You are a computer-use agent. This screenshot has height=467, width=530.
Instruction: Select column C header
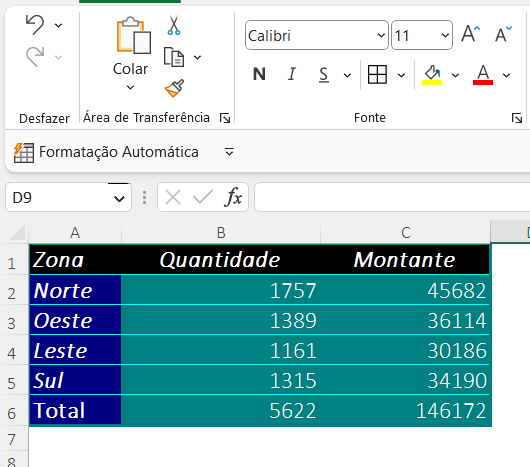(x=406, y=232)
